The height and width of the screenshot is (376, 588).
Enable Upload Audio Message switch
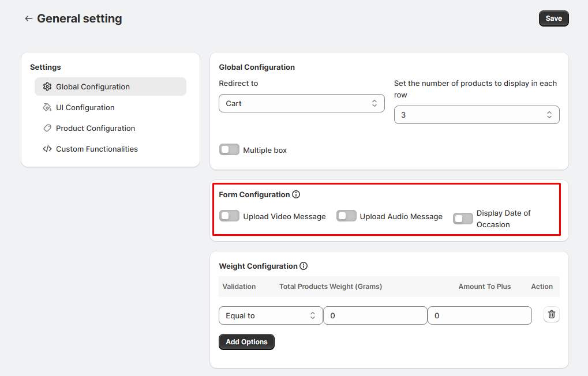(x=346, y=216)
